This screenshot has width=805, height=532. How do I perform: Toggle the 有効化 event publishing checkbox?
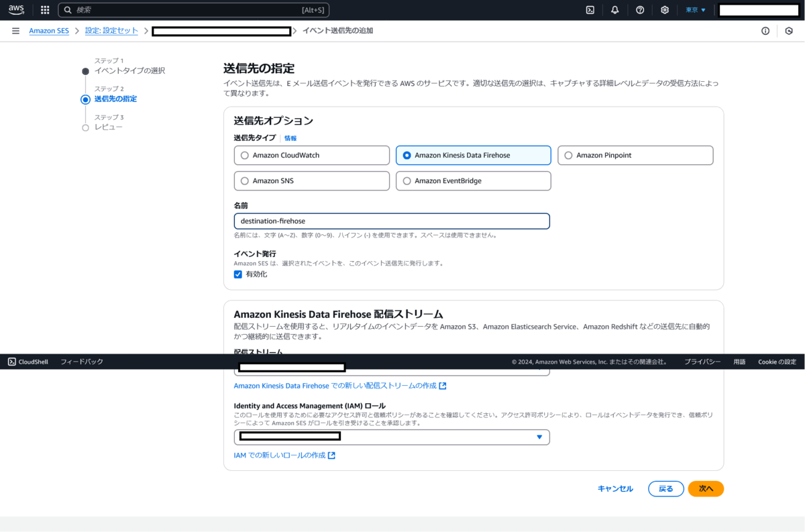[238, 274]
